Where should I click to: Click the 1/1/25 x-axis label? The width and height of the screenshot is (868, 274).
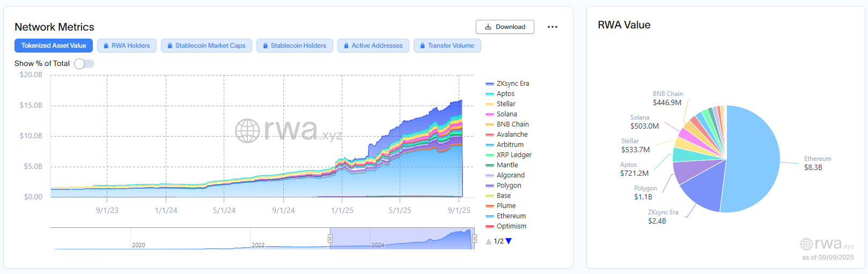tap(342, 210)
